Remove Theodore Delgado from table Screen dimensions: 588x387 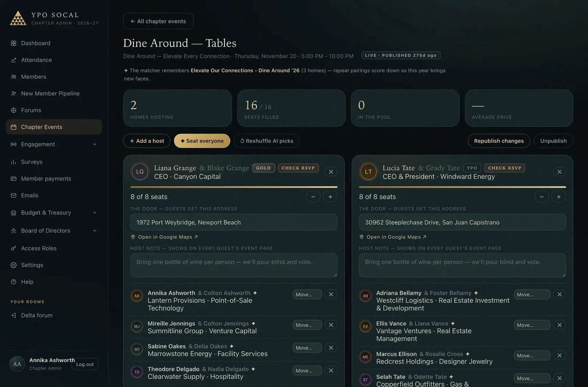click(x=331, y=370)
